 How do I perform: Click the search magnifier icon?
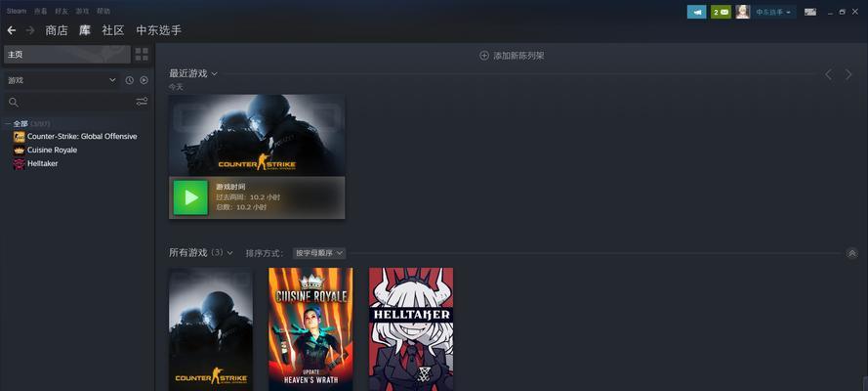coord(14,102)
